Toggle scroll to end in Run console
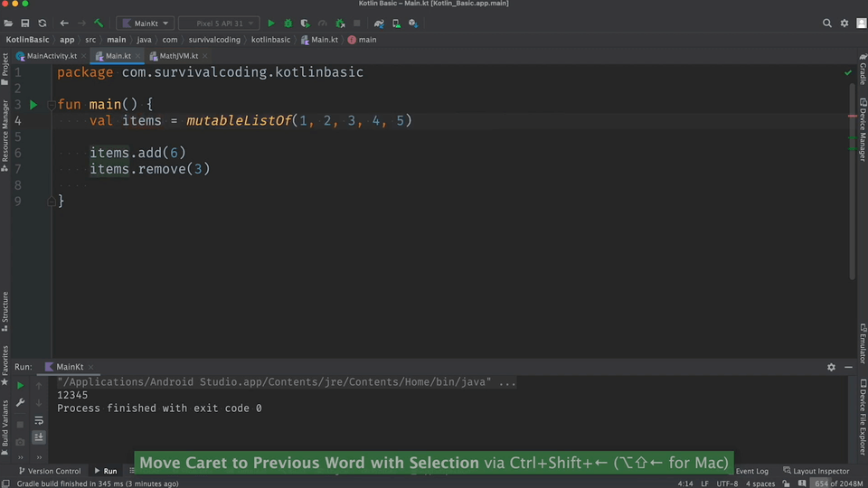The width and height of the screenshot is (868, 488). pyautogui.click(x=39, y=437)
